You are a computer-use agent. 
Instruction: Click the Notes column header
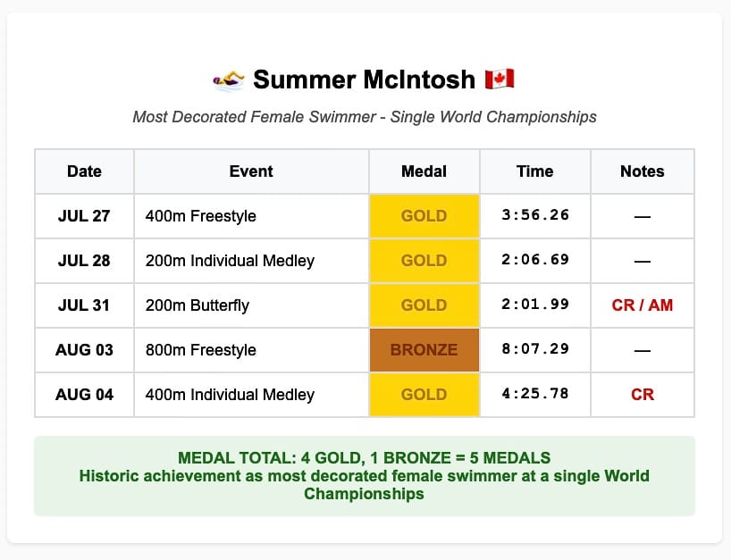(643, 171)
